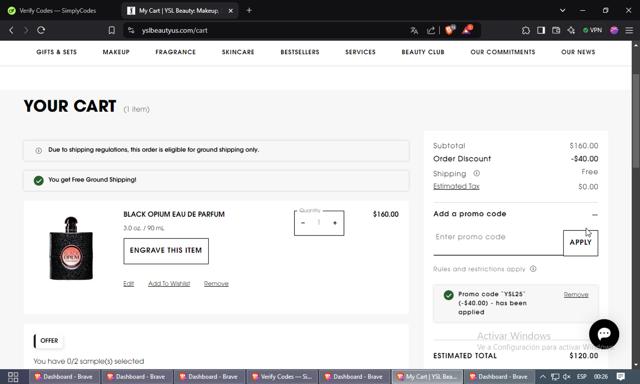Click the address bar URL
This screenshot has height=384, width=640.
[x=175, y=30]
